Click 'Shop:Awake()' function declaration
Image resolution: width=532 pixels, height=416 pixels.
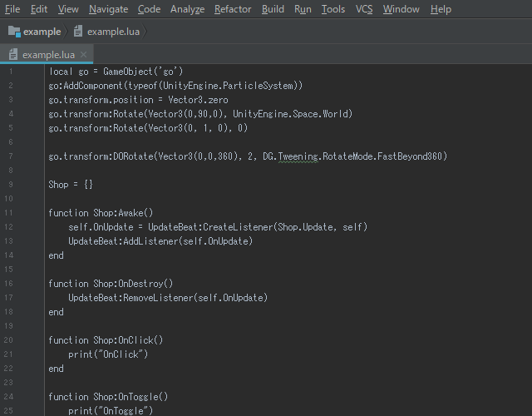click(123, 213)
